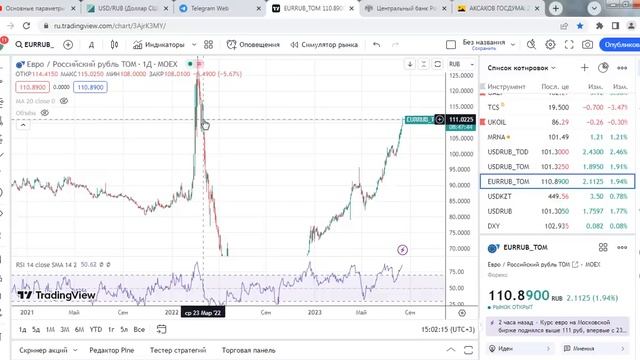Maximize the bottom panel
640x360 pixels.
pyautogui.click(x=468, y=350)
